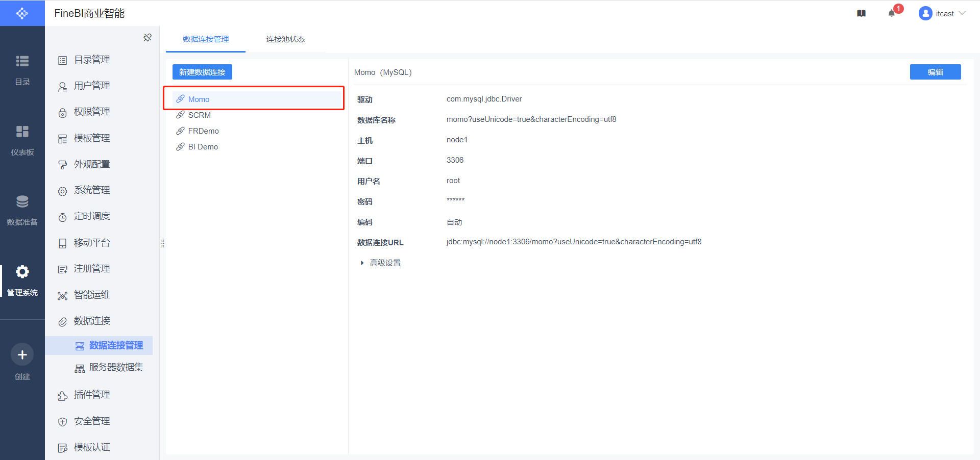Open the 数据准备 database icon
The height and width of the screenshot is (460, 980).
tap(22, 201)
